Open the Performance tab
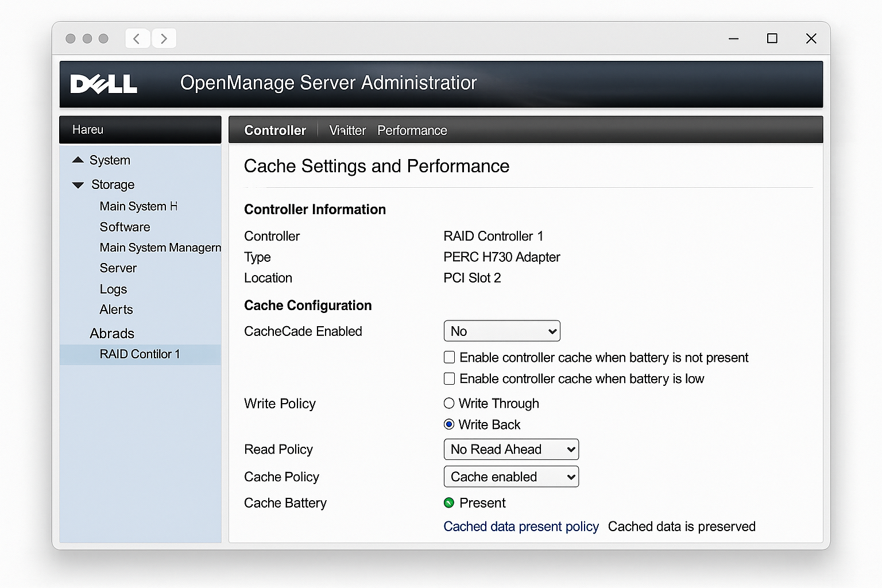 point(412,130)
